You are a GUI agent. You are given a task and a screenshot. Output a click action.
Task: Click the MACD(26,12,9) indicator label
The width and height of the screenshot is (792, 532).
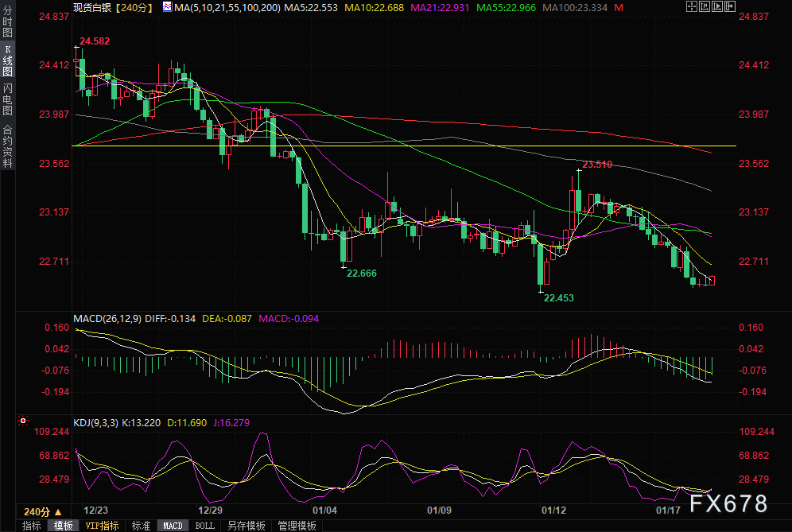point(107,319)
